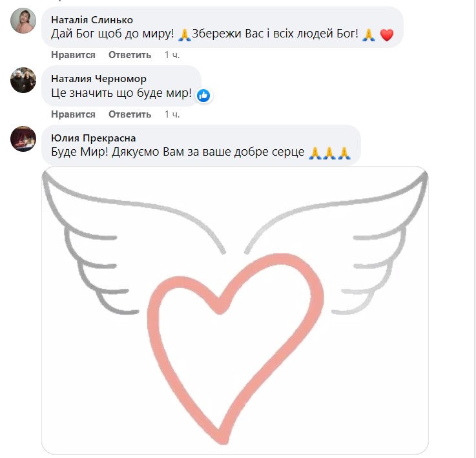
Task: Open Наталия Черномор's avatar photo
Action: 23,80
